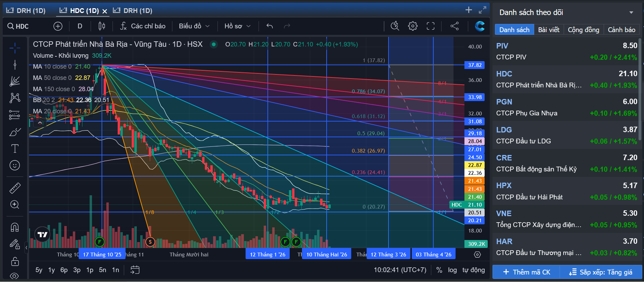
Task: Expand the chart panel with diagonal arrows
Action: [482, 10]
